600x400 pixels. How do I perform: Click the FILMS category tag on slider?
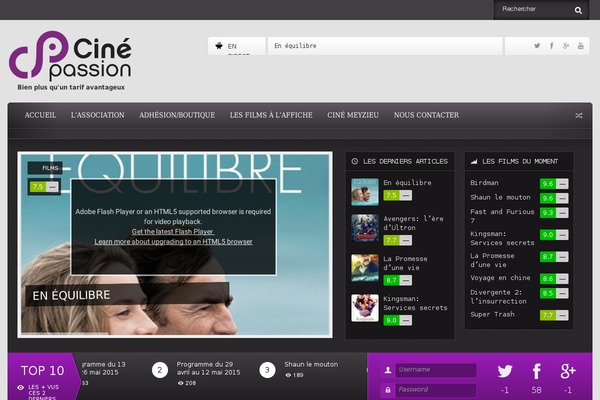(x=45, y=168)
